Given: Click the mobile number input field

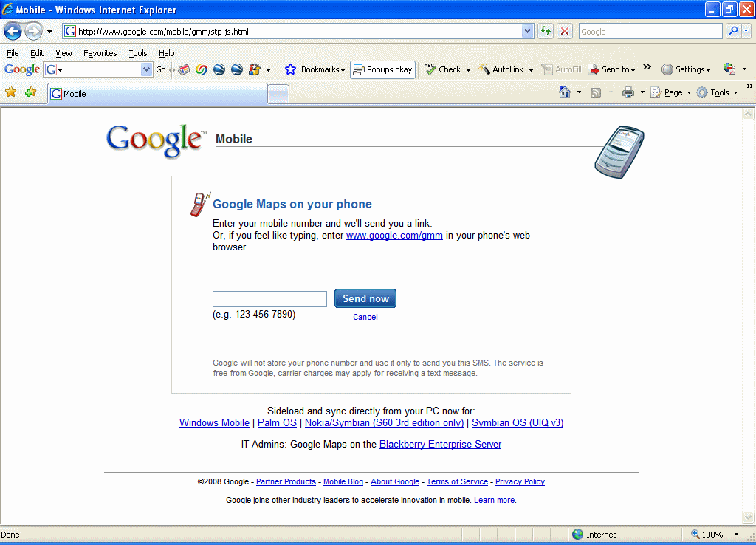Looking at the screenshot, I should pyautogui.click(x=269, y=299).
